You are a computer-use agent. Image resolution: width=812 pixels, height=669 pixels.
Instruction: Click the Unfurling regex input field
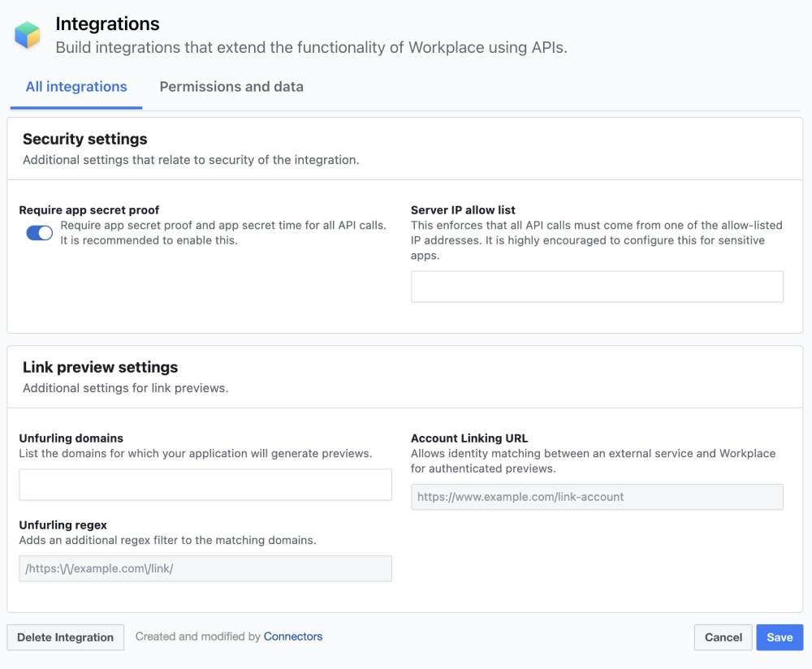click(205, 568)
